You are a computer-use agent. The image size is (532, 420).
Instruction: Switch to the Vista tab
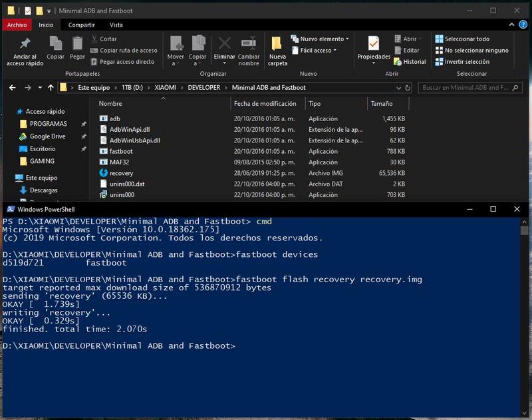pos(116,25)
